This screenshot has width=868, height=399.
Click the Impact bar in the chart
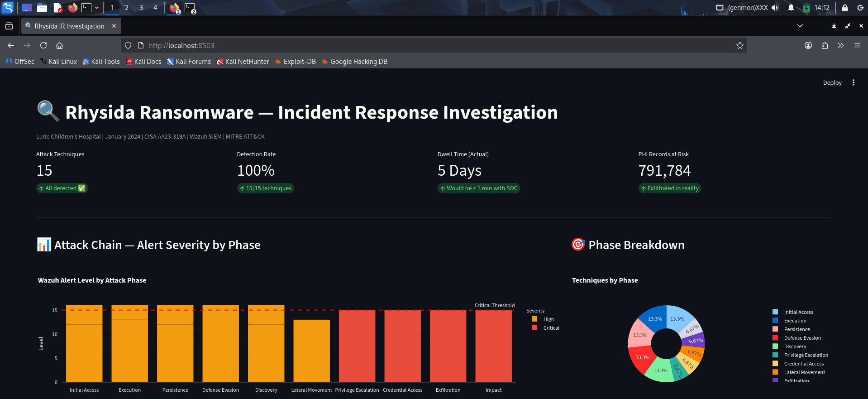[x=493, y=346]
